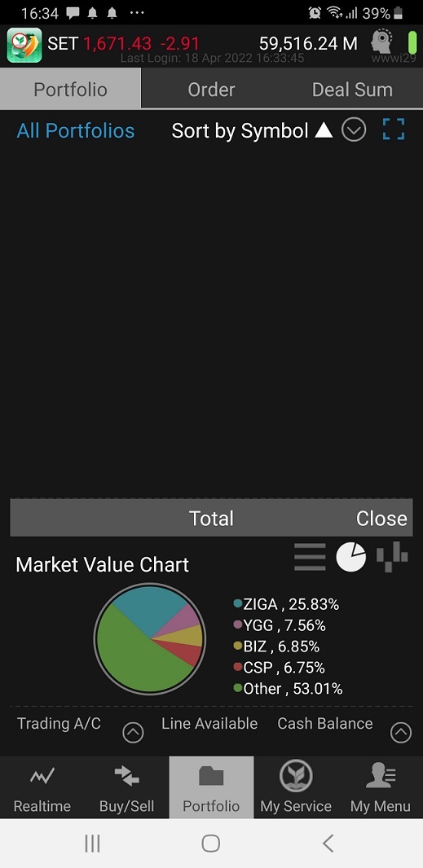Screen dimensions: 423x868
Task: Close the Total panel
Action: (381, 518)
